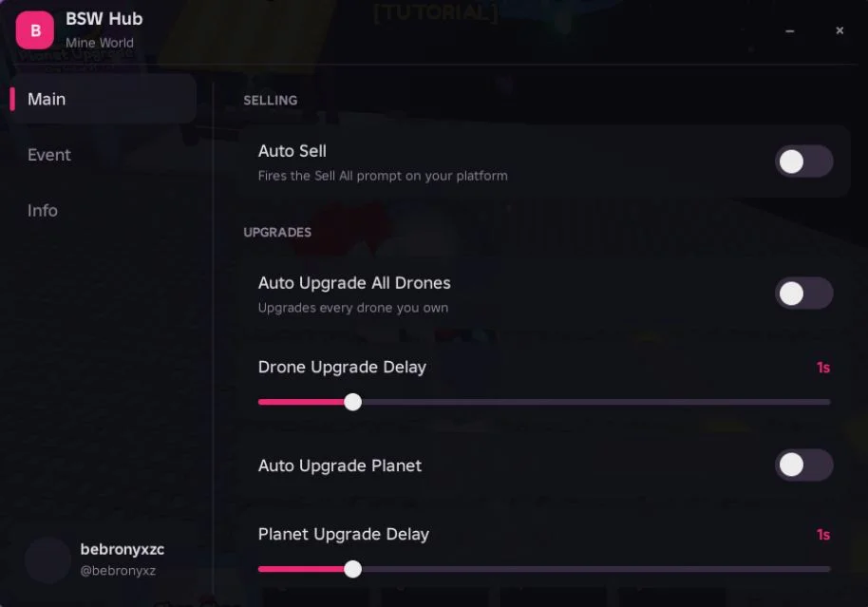The height and width of the screenshot is (607, 868).
Task: Click the Planet Upgrade Delay 1s value
Action: click(x=823, y=535)
